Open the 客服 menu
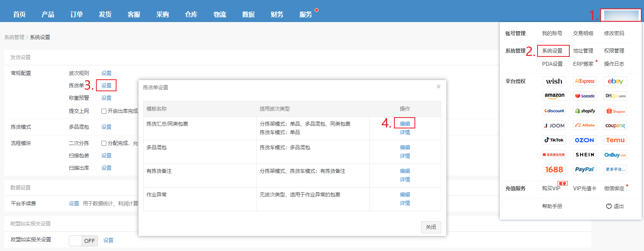 (134, 14)
